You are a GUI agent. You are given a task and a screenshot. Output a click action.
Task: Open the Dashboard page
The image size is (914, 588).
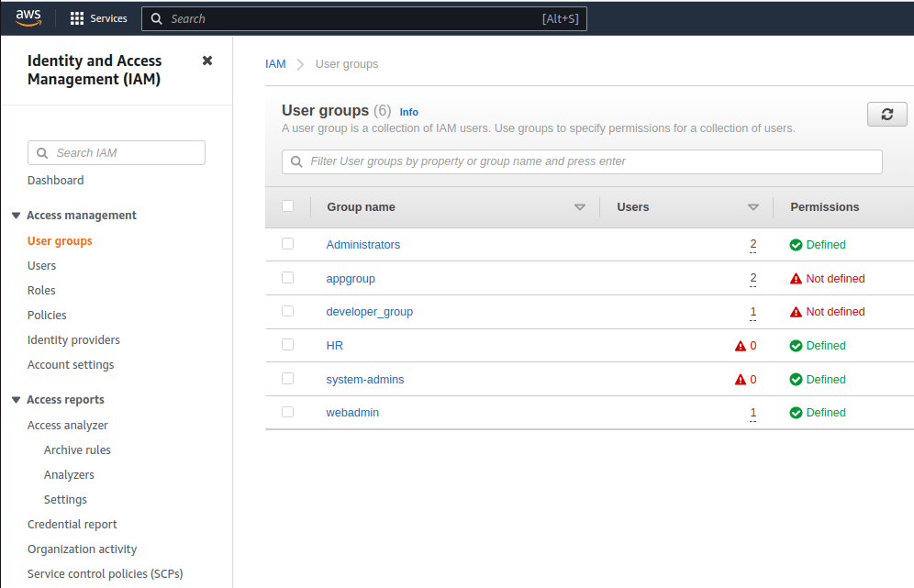(x=55, y=181)
